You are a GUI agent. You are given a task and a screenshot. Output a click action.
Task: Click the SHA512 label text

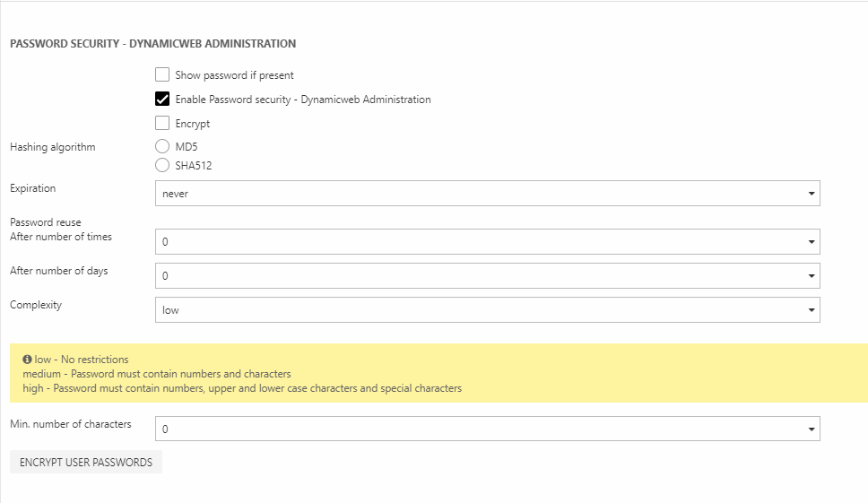point(194,165)
